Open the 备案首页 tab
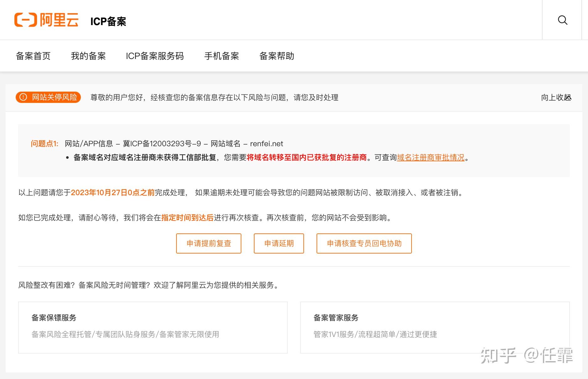This screenshot has height=379, width=588. click(x=33, y=56)
